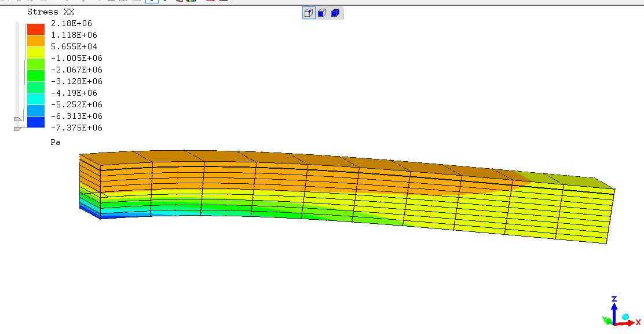
Task: Pick the lime legend swatch for -1.005E+06
Action: tap(36, 64)
